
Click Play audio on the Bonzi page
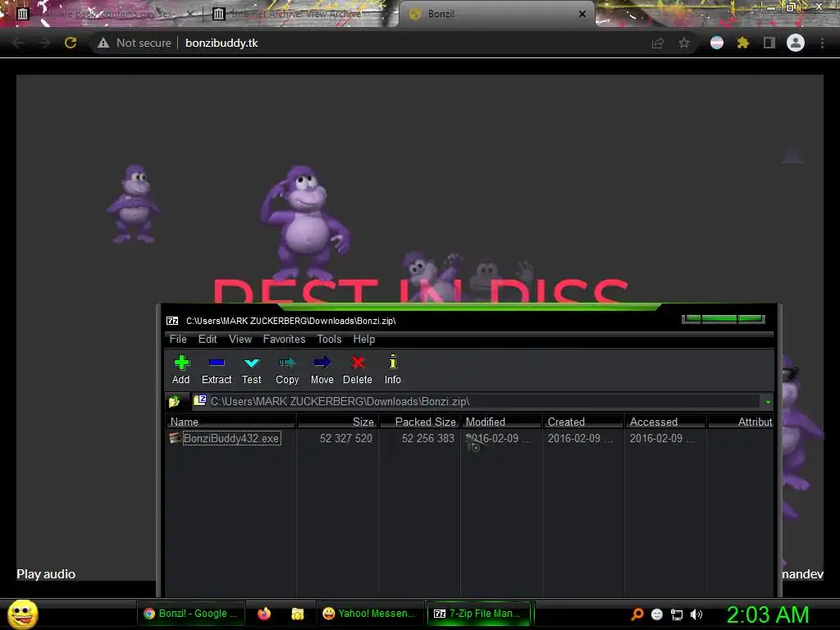click(x=46, y=573)
